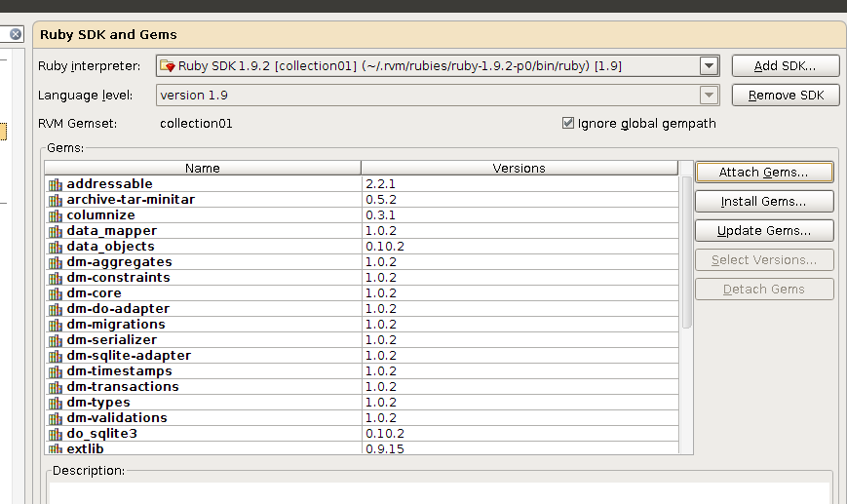Viewport: 847px width, 504px height.
Task: Click version 0.5.2 of archive-tar-minitar
Action: pyautogui.click(x=381, y=200)
